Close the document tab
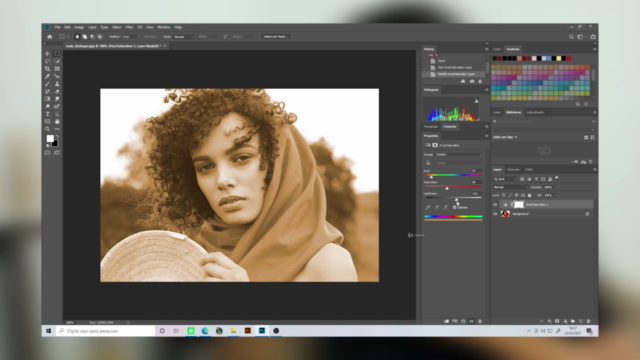The height and width of the screenshot is (360, 640). pos(165,46)
